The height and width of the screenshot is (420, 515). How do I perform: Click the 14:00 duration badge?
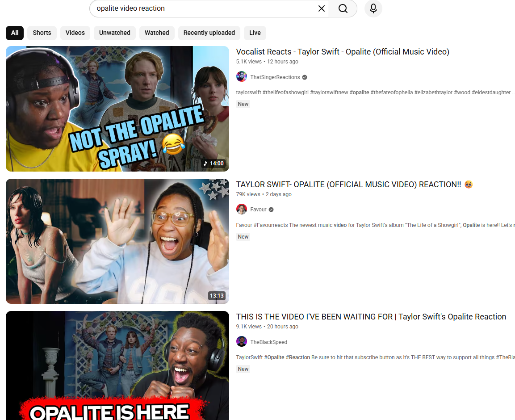(x=214, y=164)
